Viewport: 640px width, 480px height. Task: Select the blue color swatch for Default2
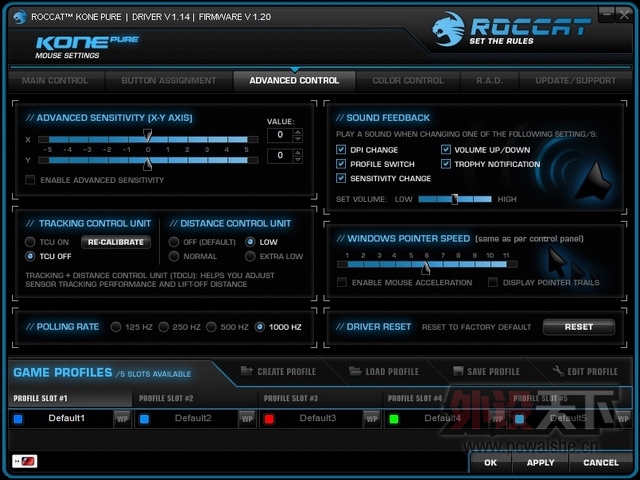point(144,419)
